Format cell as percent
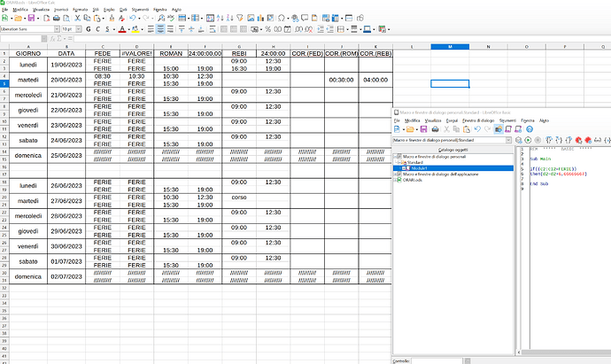The height and width of the screenshot is (364, 611). 268,29
